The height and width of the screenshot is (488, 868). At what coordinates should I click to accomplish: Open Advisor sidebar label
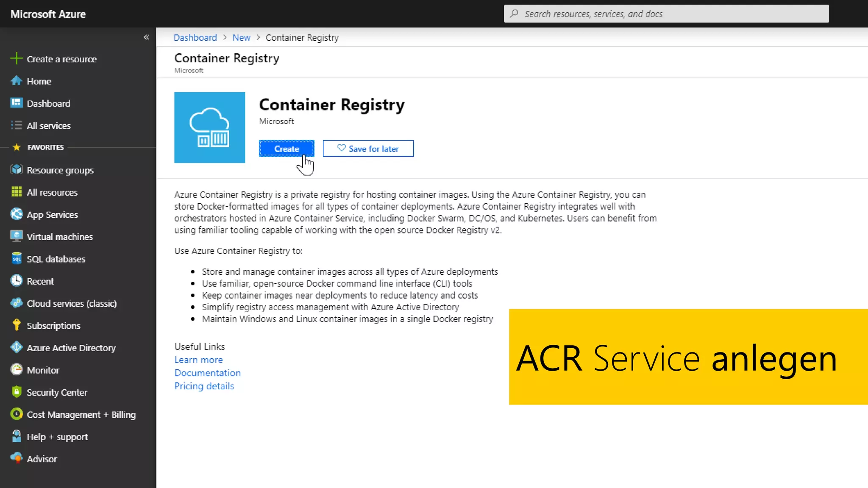[x=42, y=459]
